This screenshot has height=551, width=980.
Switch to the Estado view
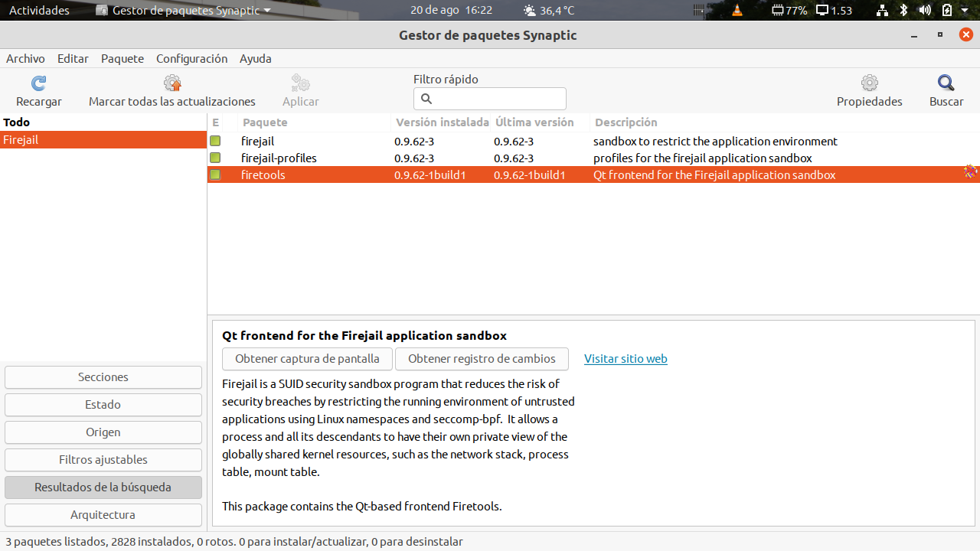[103, 405]
